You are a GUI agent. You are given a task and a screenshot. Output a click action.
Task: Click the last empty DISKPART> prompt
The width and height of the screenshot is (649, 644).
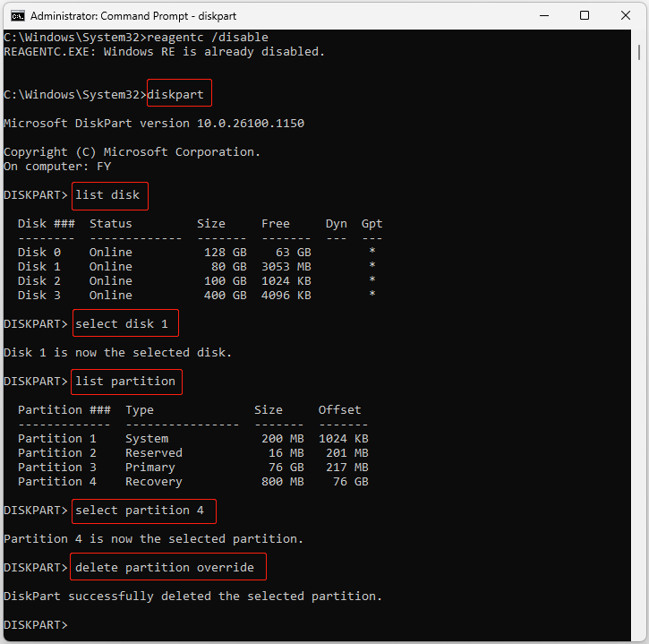coord(36,625)
